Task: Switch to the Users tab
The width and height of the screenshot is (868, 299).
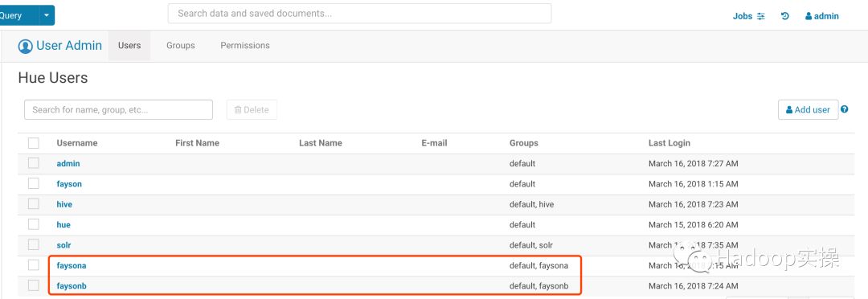Action: pyautogui.click(x=129, y=45)
